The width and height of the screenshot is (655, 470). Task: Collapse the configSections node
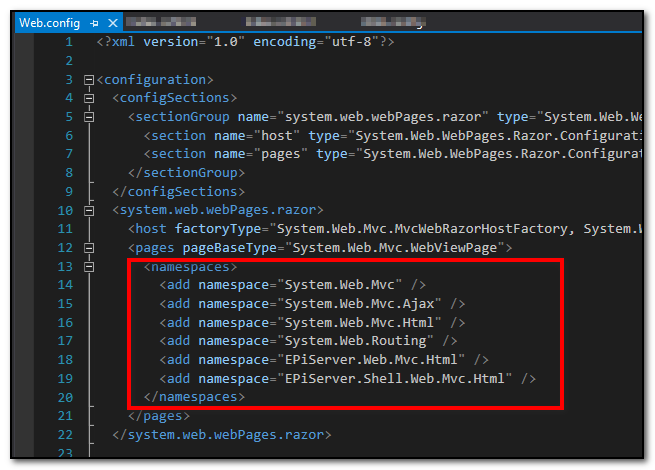[90, 98]
